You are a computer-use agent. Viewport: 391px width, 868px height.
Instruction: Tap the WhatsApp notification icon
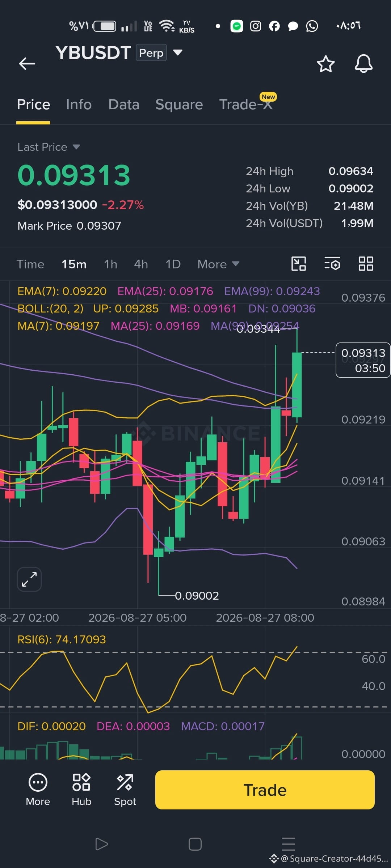click(x=312, y=26)
